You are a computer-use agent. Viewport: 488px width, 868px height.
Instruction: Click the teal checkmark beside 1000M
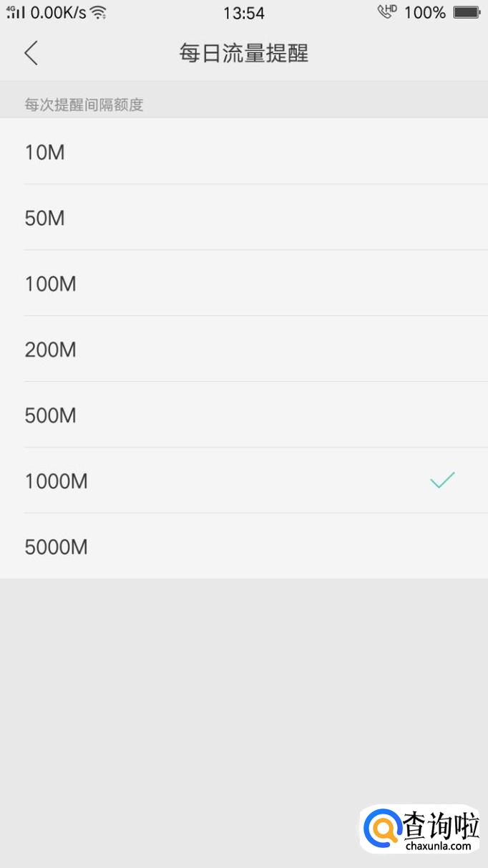(442, 481)
